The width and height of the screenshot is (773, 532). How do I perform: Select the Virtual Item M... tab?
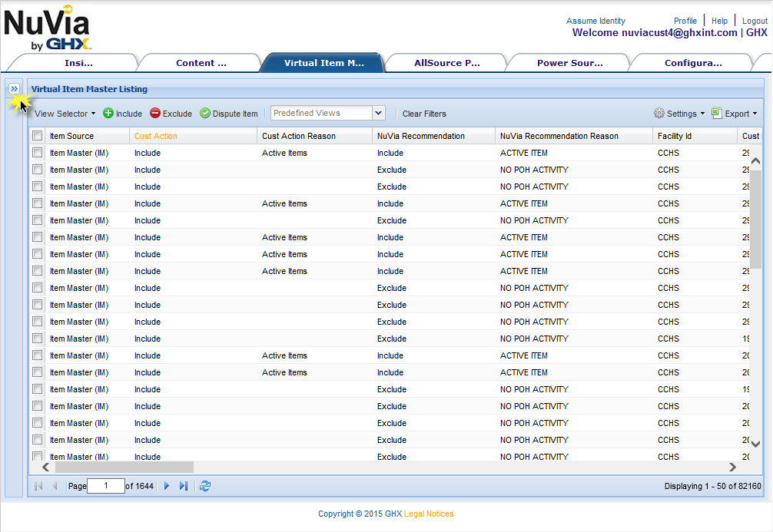pyautogui.click(x=324, y=63)
